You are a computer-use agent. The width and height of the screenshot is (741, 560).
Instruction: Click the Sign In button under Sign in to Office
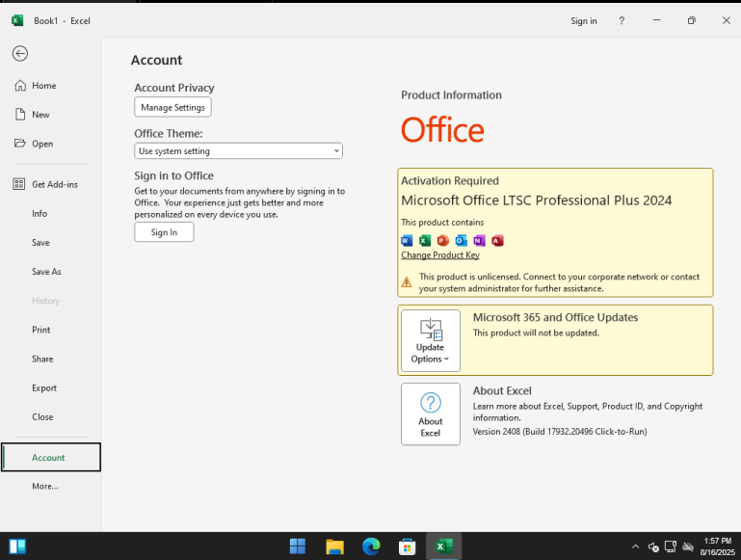pyautogui.click(x=164, y=232)
